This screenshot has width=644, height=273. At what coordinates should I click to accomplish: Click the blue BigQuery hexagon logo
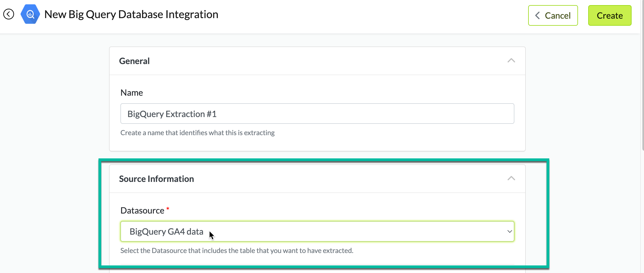pyautogui.click(x=30, y=14)
